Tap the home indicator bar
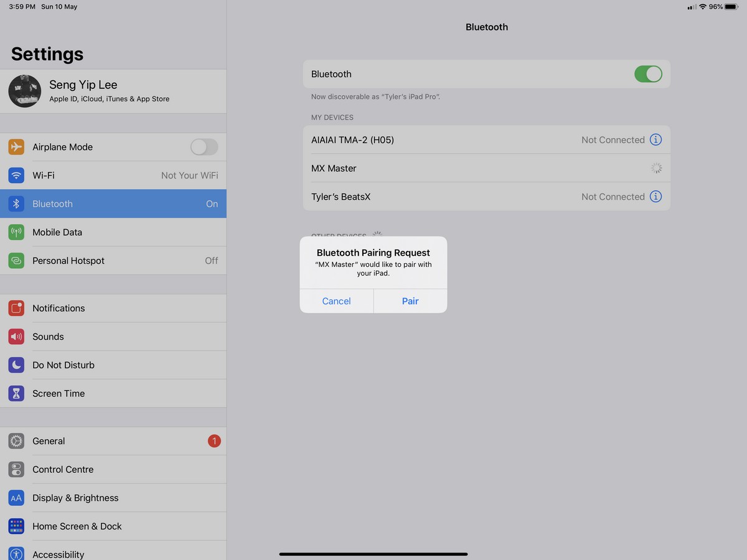This screenshot has width=747, height=560. coord(374,554)
